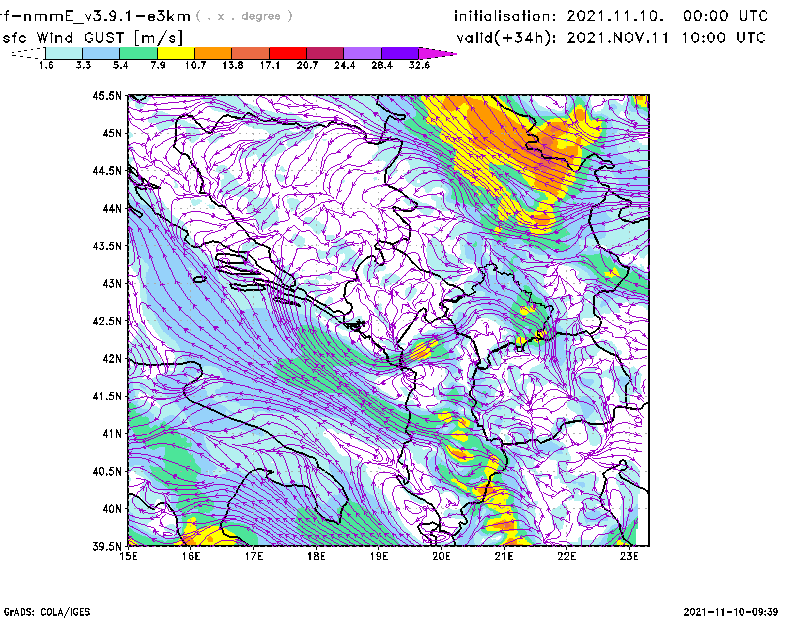This screenshot has width=800, height=618.
Task: Click the 40N latitude label
Action: (x=112, y=509)
